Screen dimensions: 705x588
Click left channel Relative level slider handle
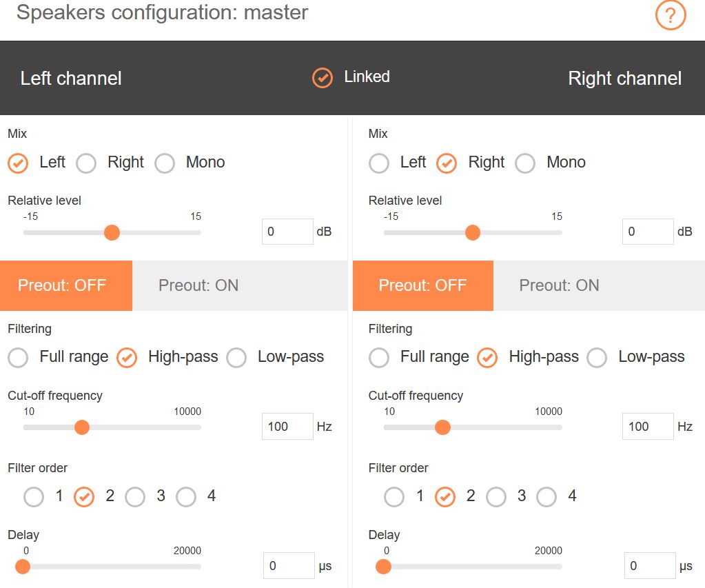click(112, 232)
